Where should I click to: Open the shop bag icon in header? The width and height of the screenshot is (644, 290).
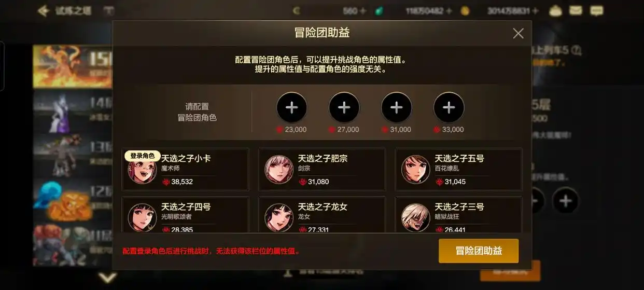(x=556, y=10)
